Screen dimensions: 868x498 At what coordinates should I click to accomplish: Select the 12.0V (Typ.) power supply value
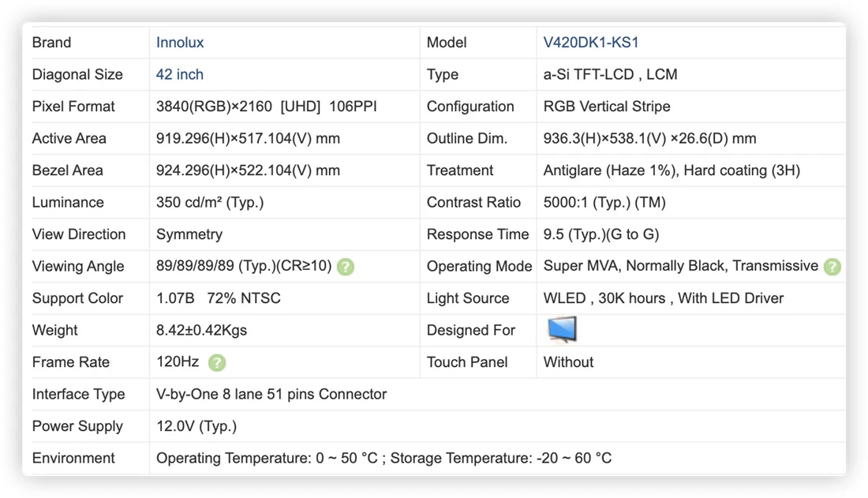[x=196, y=426]
